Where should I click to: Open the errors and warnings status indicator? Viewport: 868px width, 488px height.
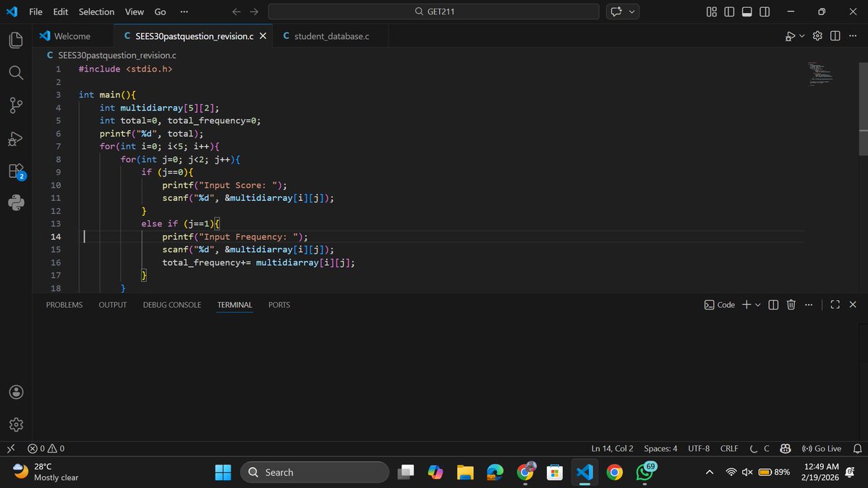click(x=46, y=449)
